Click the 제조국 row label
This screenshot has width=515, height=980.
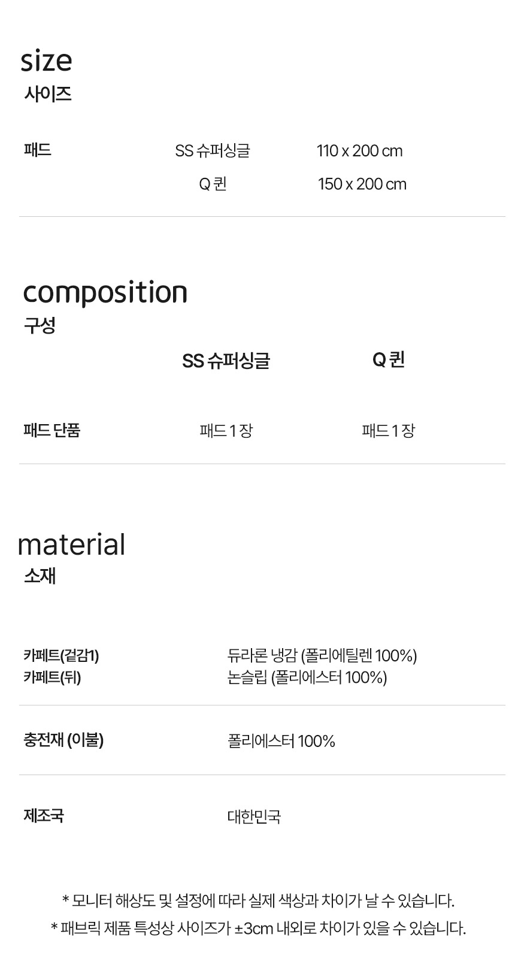(44, 815)
